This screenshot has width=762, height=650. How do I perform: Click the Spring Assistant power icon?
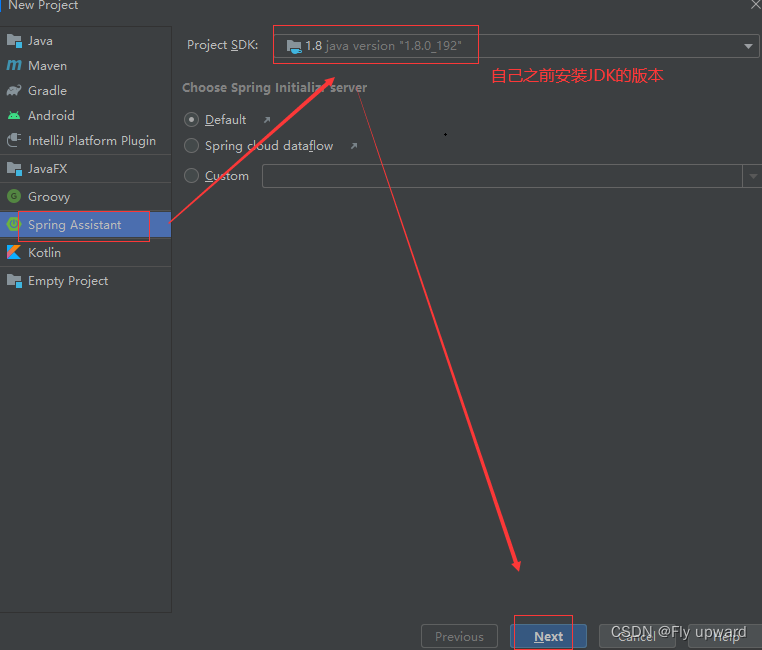pos(13,224)
